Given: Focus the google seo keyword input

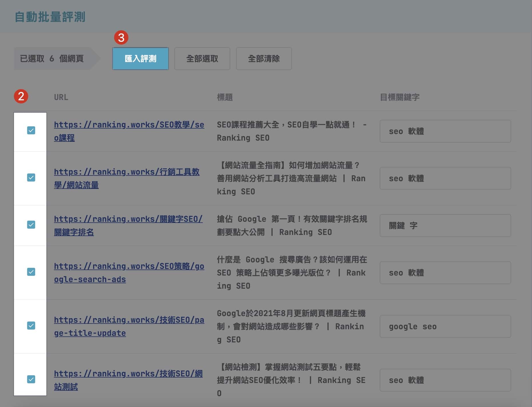Looking at the screenshot, I should [445, 326].
